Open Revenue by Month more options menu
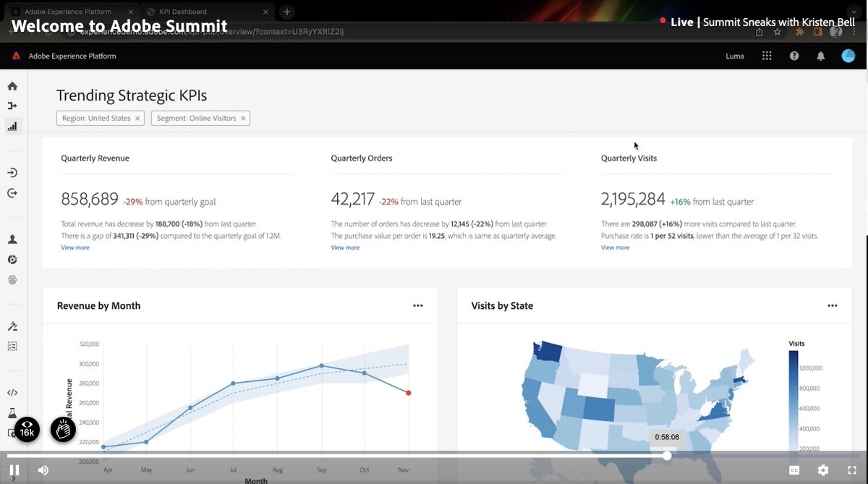This screenshot has width=868, height=484. tap(418, 306)
